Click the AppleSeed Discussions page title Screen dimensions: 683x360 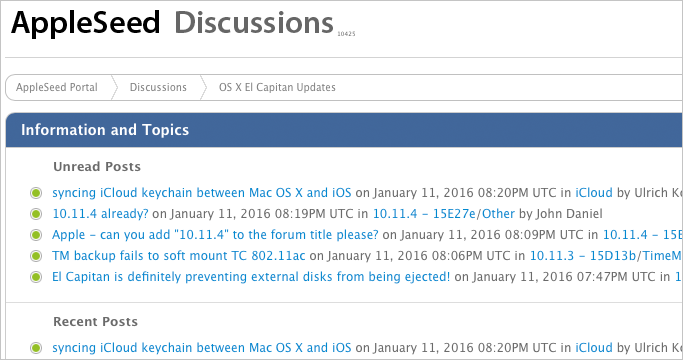point(172,22)
